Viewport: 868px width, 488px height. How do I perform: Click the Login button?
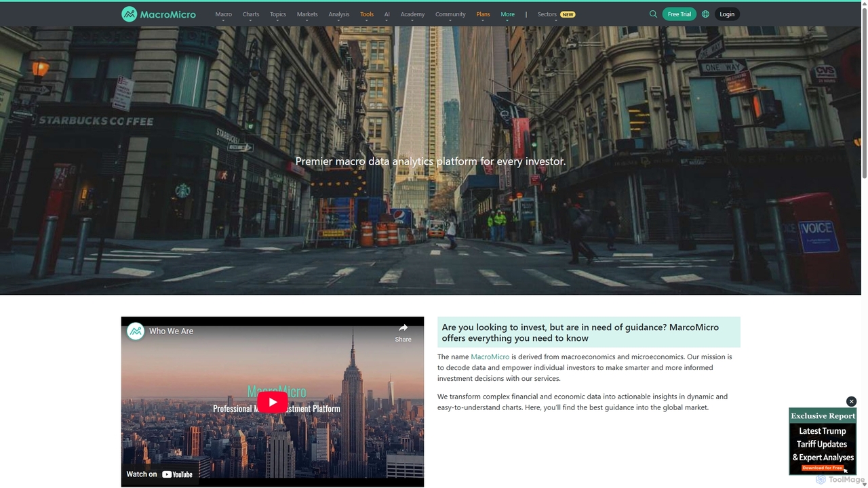coord(727,14)
